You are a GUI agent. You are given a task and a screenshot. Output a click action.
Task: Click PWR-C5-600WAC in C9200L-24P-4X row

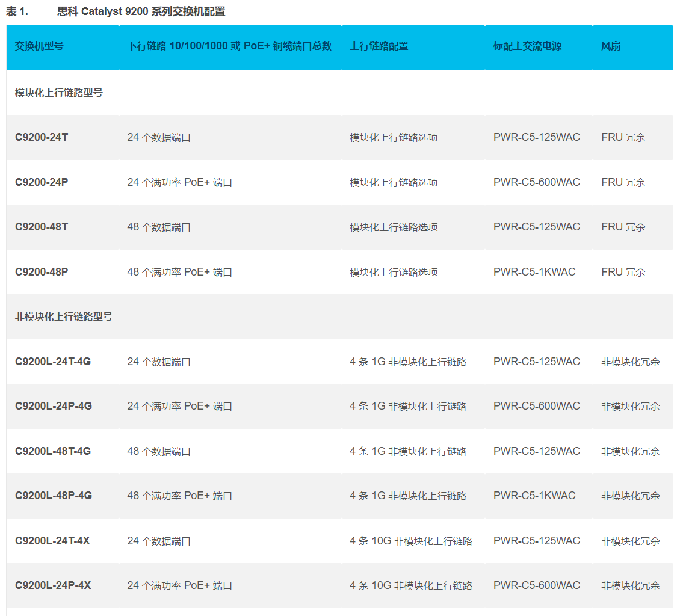tap(536, 586)
